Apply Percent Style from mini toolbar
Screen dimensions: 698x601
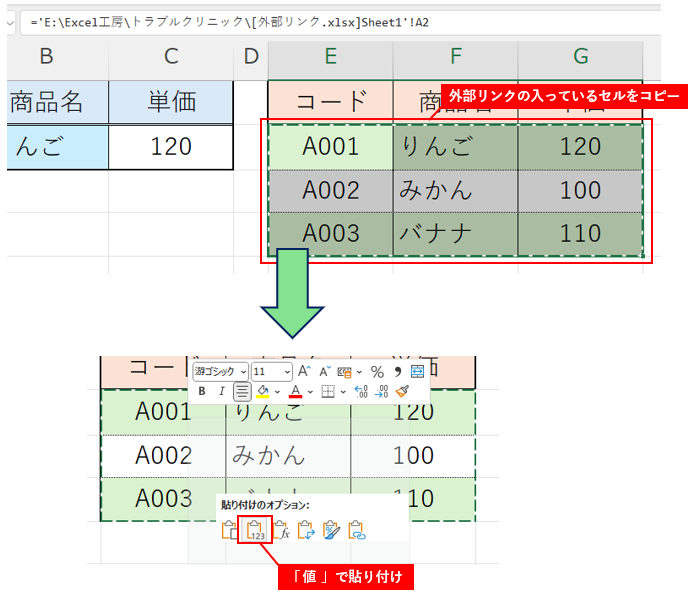pos(377,371)
